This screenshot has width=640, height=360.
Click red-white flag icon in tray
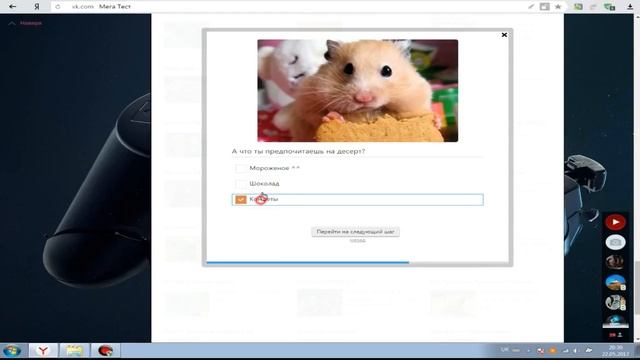pyautogui.click(x=540, y=351)
